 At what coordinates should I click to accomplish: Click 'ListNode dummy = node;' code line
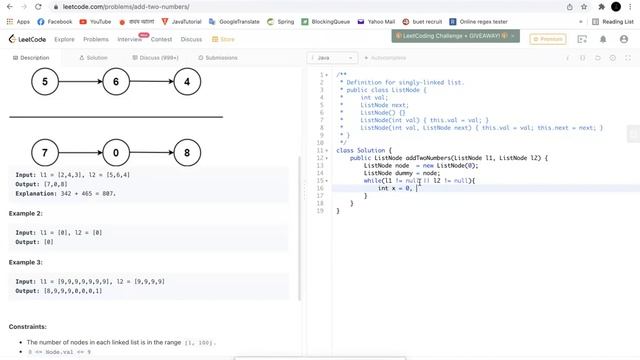[x=402, y=173]
